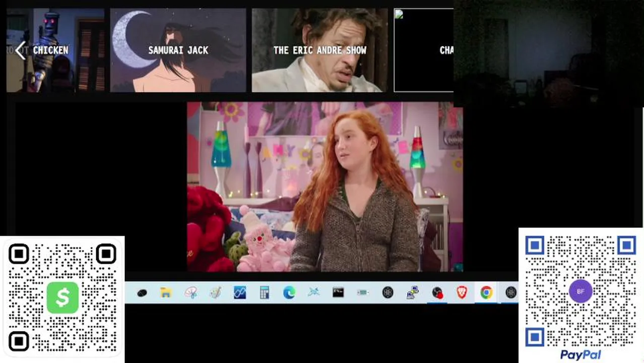This screenshot has height=363, width=644.
Task: Click the PayPal logo text under the QR code
Action: [581, 355]
